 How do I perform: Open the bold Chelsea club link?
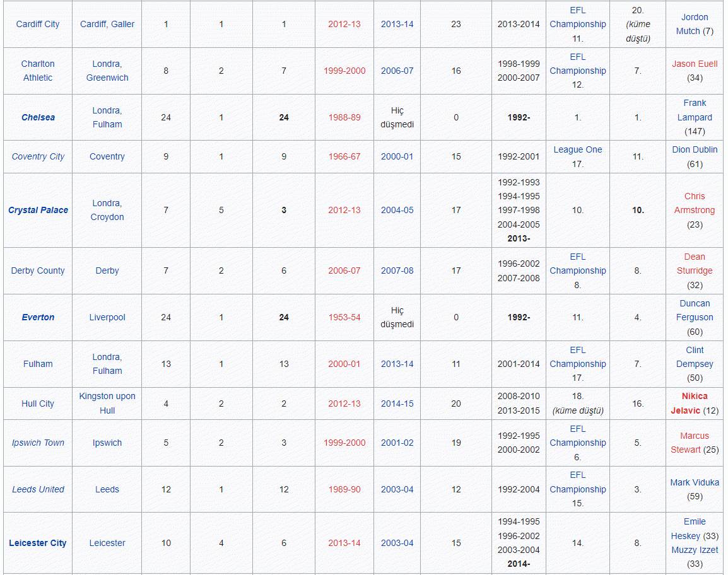38,117
